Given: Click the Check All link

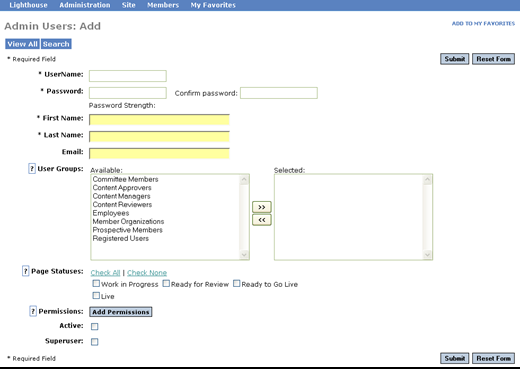Looking at the screenshot, I should tap(105, 273).
